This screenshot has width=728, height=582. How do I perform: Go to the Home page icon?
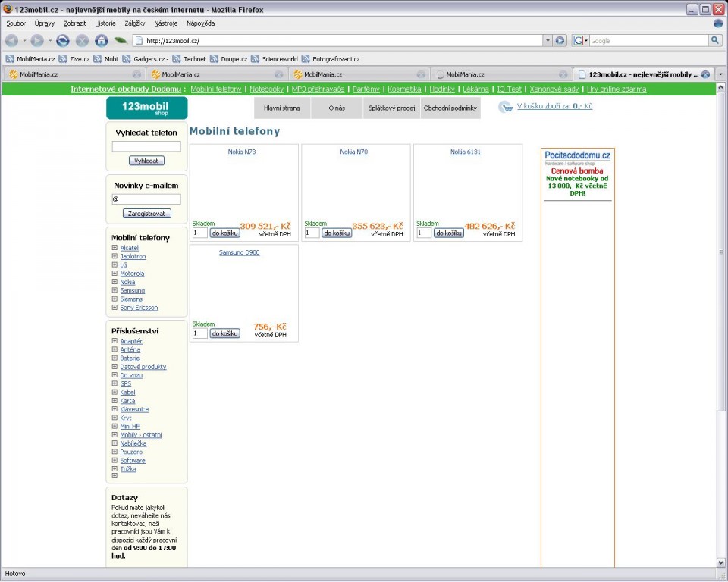[101, 41]
